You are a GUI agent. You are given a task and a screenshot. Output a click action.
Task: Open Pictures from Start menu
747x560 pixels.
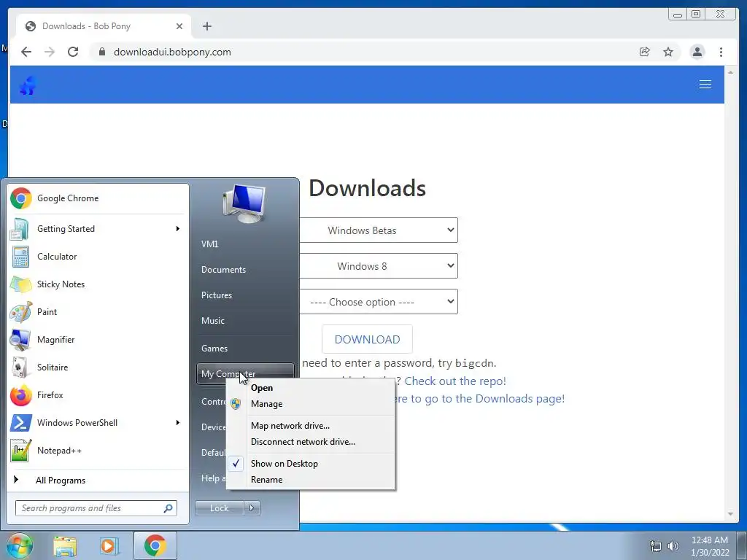[x=245, y=295]
